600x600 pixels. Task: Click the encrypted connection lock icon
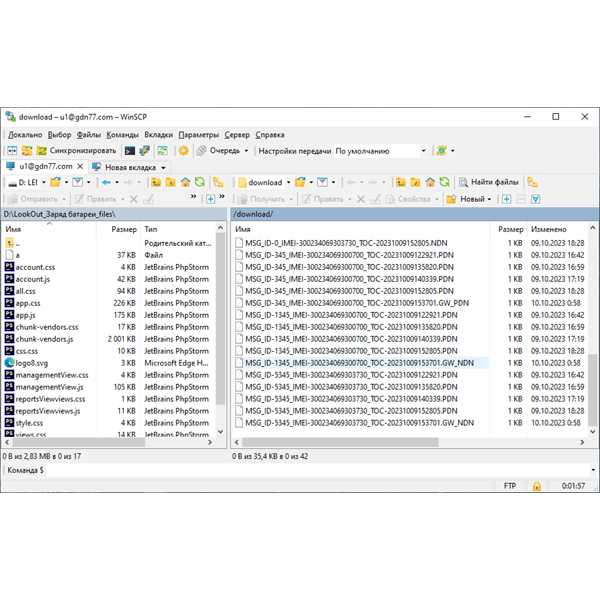pyautogui.click(x=537, y=486)
